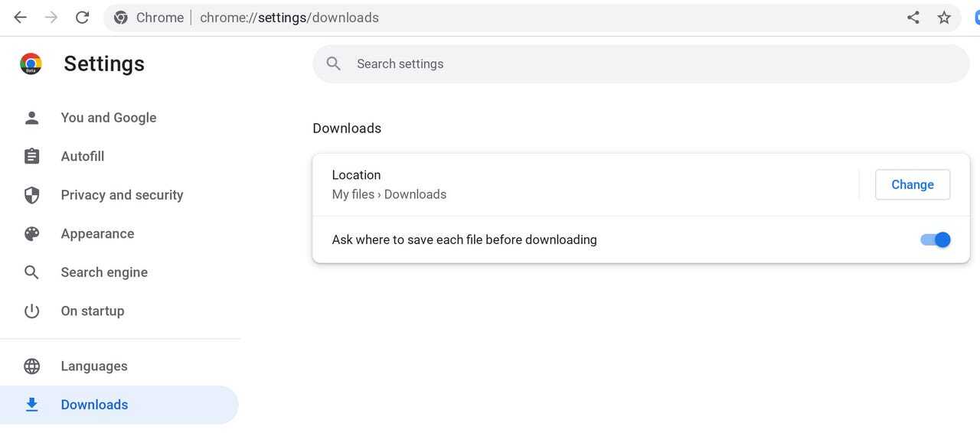The width and height of the screenshot is (980, 433).
Task: Click the forward navigation arrow
Action: [51, 18]
